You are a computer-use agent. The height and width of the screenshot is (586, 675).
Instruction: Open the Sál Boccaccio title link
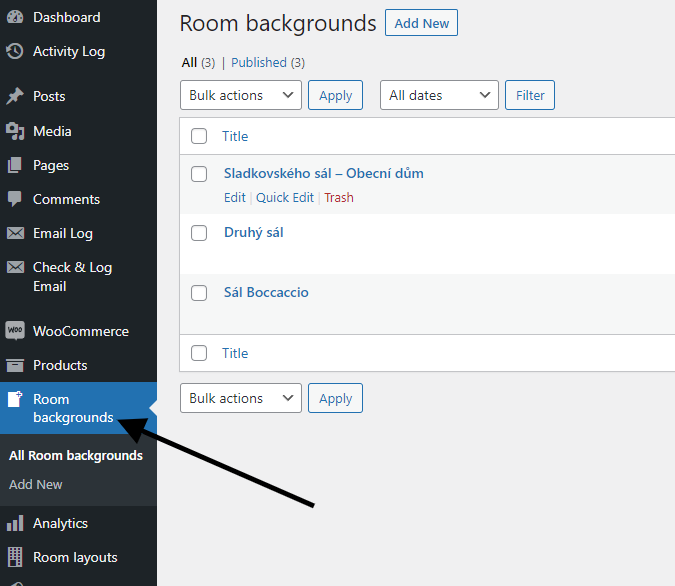[x=266, y=292]
